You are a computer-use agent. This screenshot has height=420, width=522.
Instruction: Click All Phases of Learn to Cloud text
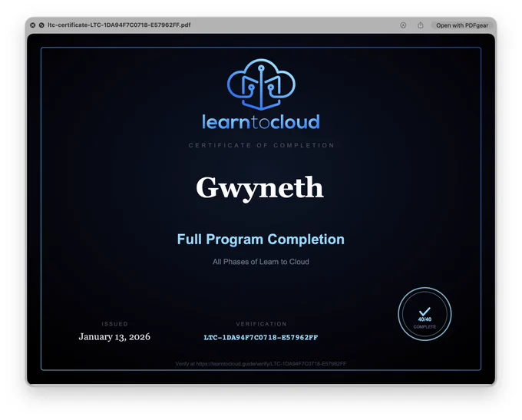click(261, 262)
